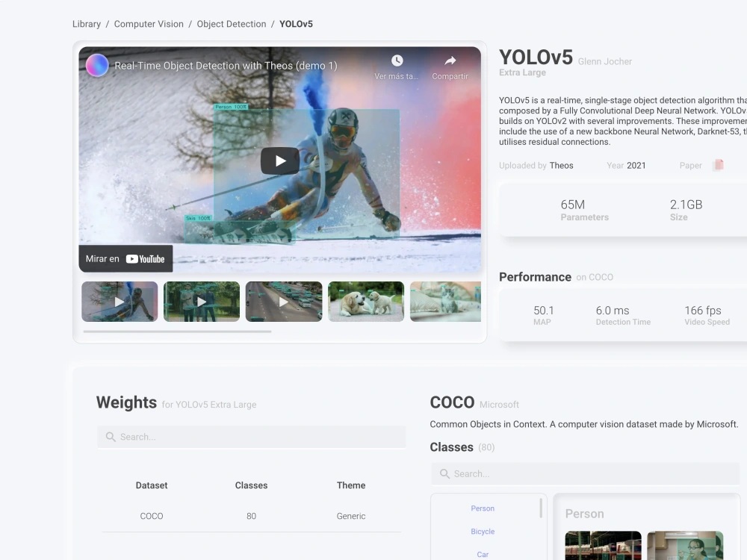
Task: Click the Extra Large variant label
Action: 522,72
